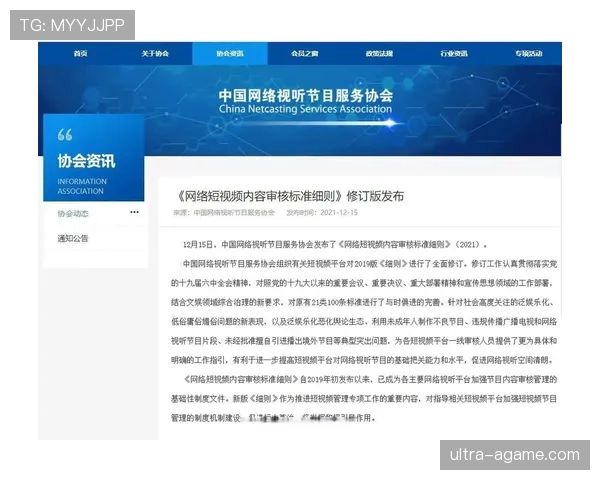Click the 中国网络视听节目服务协会 banner title

click(x=306, y=95)
